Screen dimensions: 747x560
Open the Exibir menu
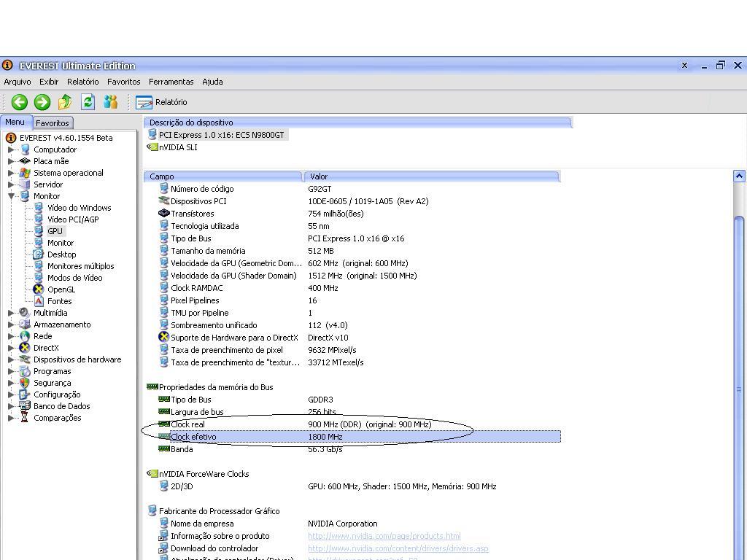(49, 82)
